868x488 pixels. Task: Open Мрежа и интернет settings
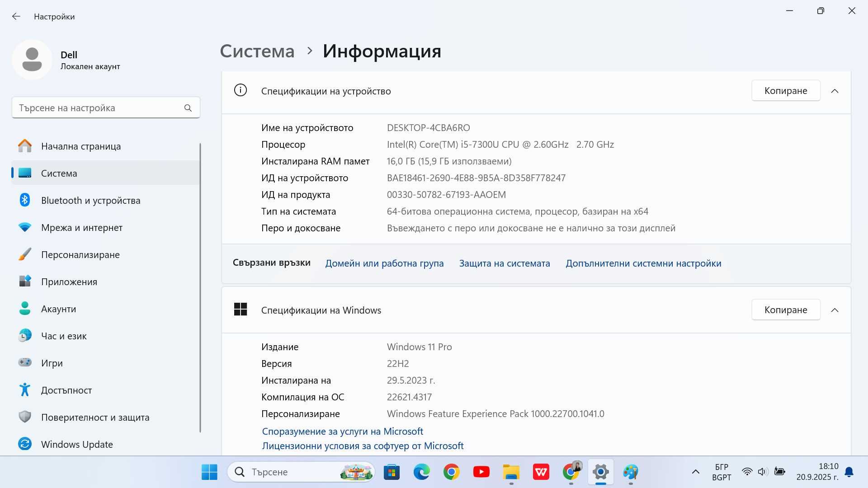[x=106, y=227]
